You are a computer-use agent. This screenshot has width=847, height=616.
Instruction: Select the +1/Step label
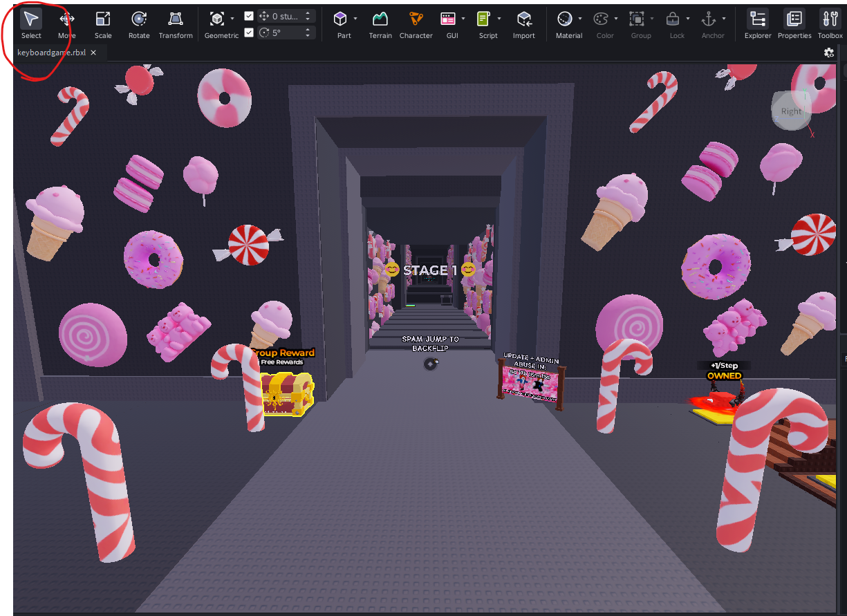point(724,365)
